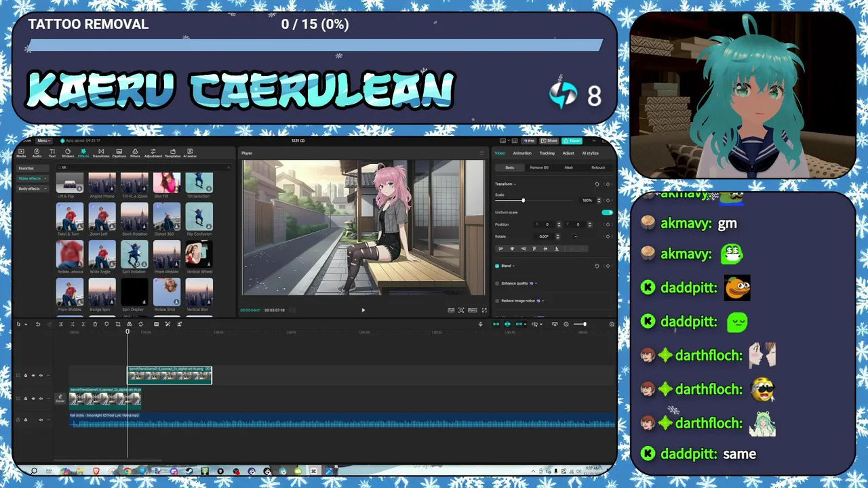Image resolution: width=868 pixels, height=488 pixels.
Task: Enable the Enhance quality checkbox
Action: pos(497,283)
